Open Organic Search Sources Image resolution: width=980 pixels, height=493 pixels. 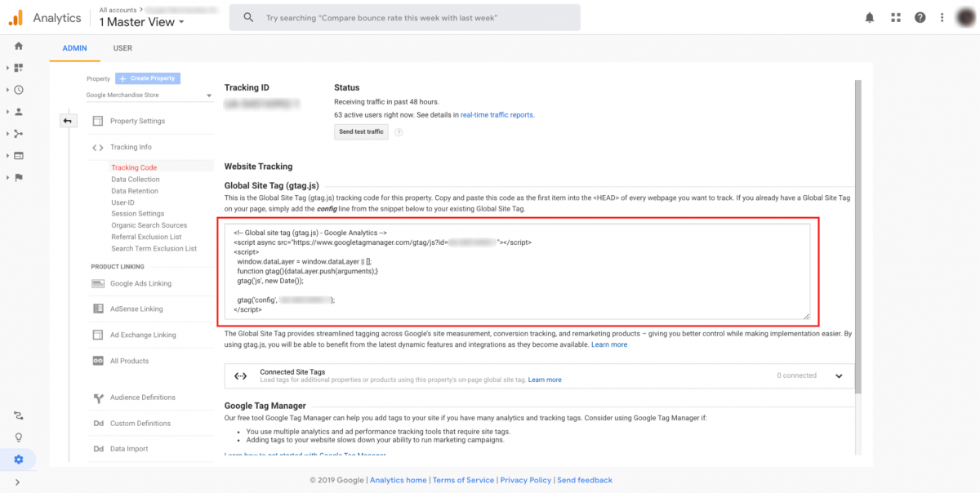149,225
